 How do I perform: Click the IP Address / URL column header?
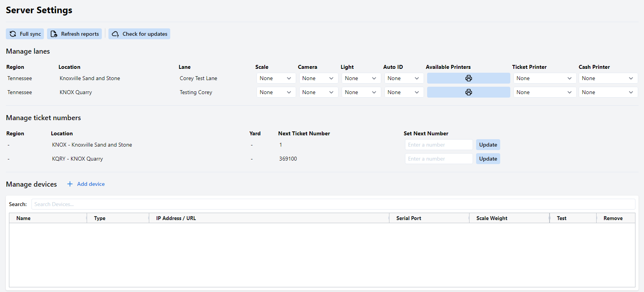(176, 218)
